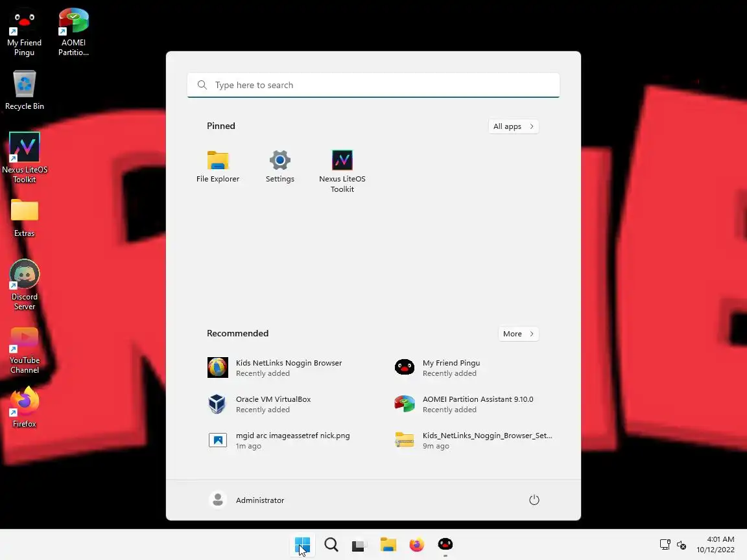
Task: Open YouTube Channel desktop shortcut
Action: click(24, 350)
